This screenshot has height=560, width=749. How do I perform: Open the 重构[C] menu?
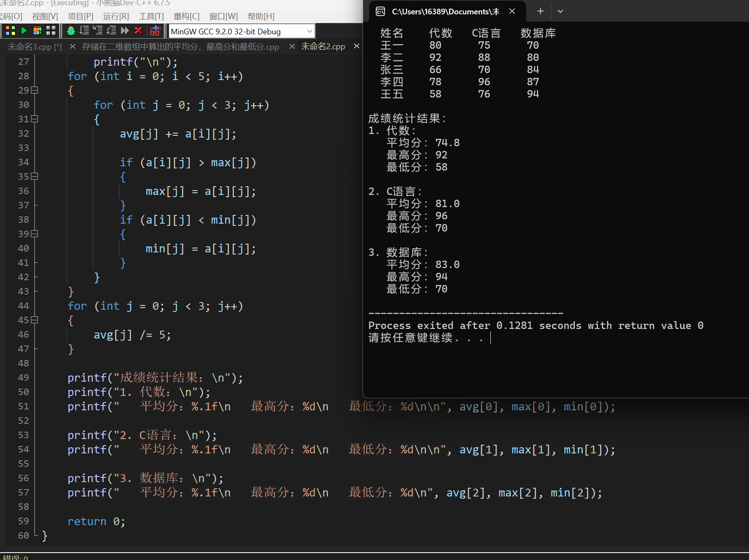tap(186, 17)
